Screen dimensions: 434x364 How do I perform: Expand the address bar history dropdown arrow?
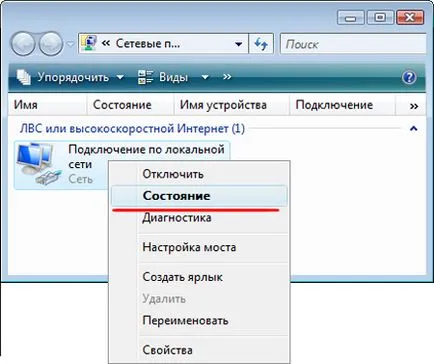pos(239,44)
